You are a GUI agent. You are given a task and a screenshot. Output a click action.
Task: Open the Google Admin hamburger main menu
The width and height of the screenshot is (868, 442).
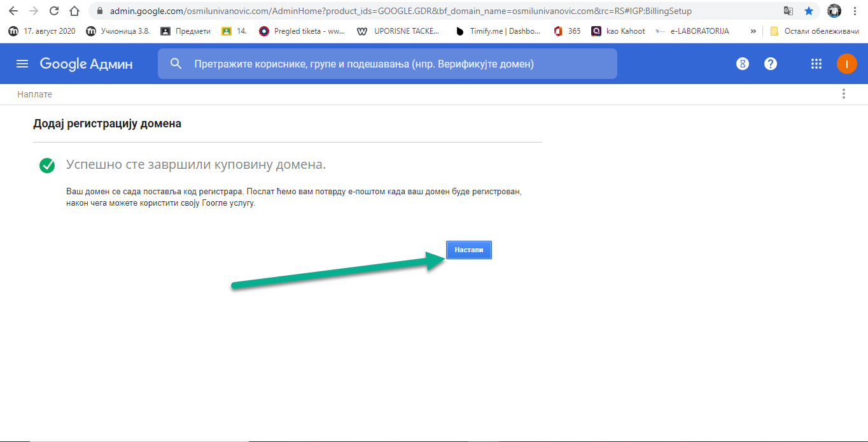pyautogui.click(x=22, y=64)
